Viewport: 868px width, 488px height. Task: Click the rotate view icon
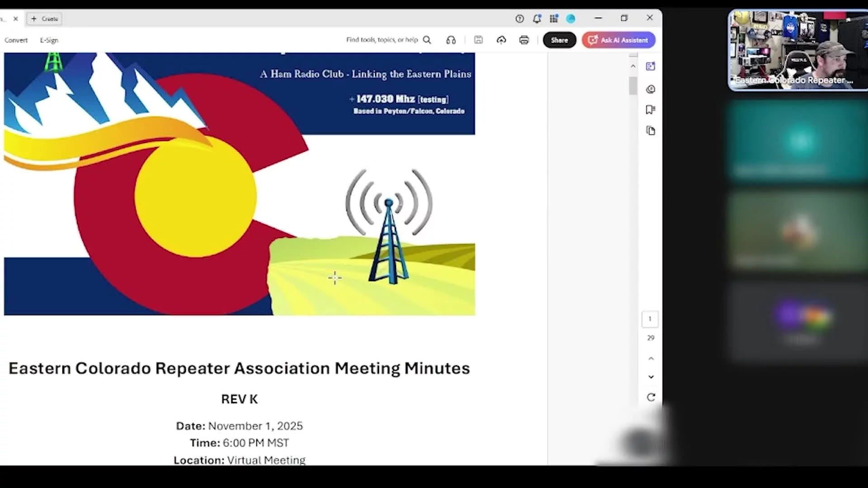(x=651, y=397)
